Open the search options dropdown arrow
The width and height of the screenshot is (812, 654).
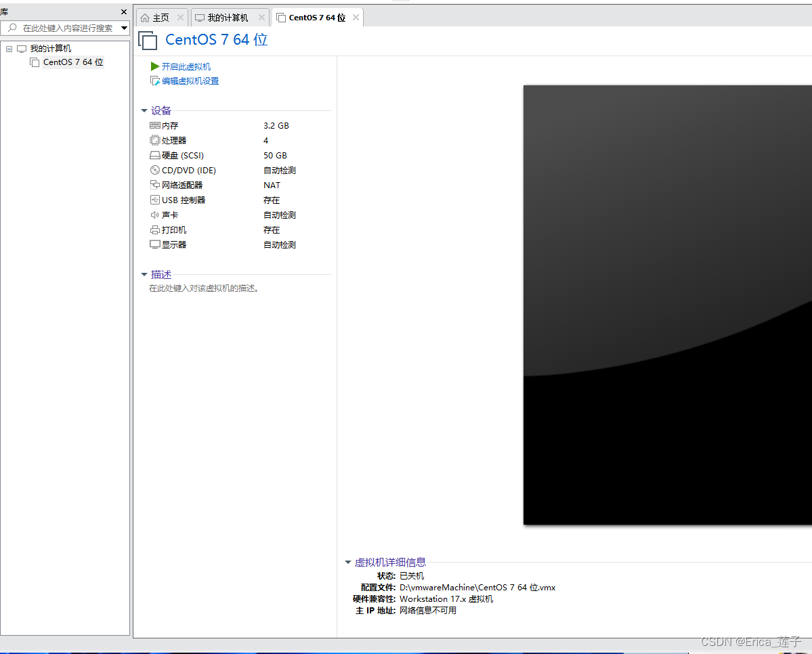pyautogui.click(x=125, y=28)
